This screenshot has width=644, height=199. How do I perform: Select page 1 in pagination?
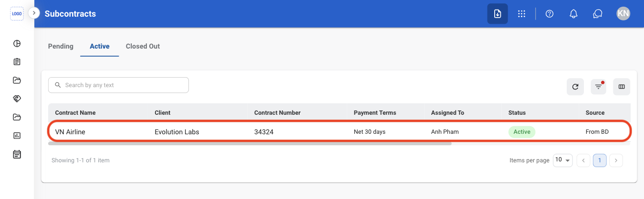point(600,161)
